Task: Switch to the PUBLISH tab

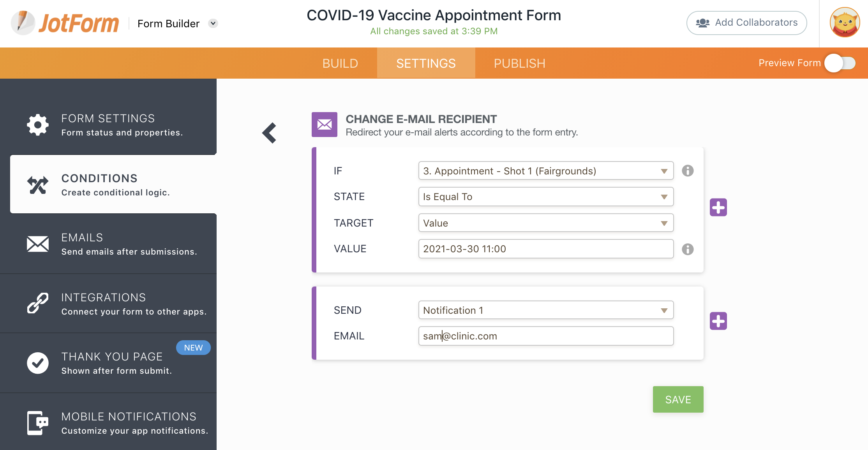Action: coord(519,63)
